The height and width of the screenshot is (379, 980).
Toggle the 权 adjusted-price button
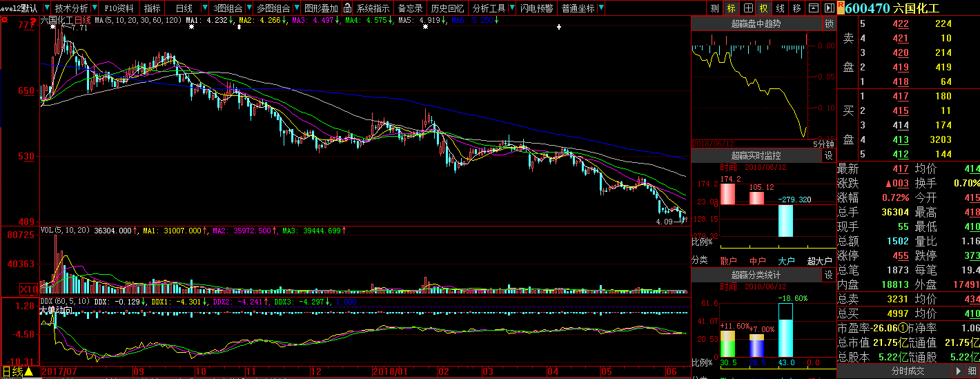pyautogui.click(x=763, y=8)
